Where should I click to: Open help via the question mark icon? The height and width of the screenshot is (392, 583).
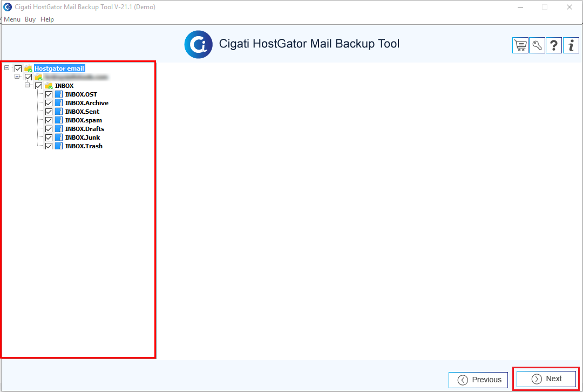coord(554,45)
